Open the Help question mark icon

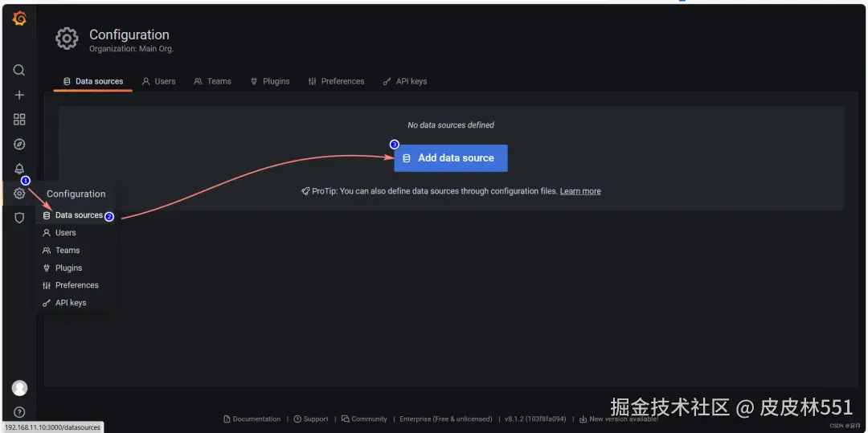coord(19,412)
